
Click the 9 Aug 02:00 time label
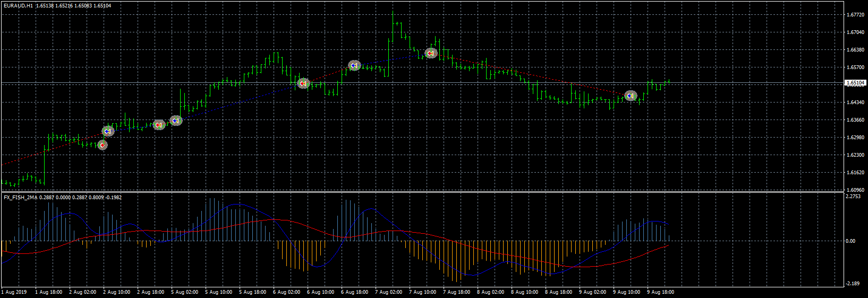coord(593,292)
